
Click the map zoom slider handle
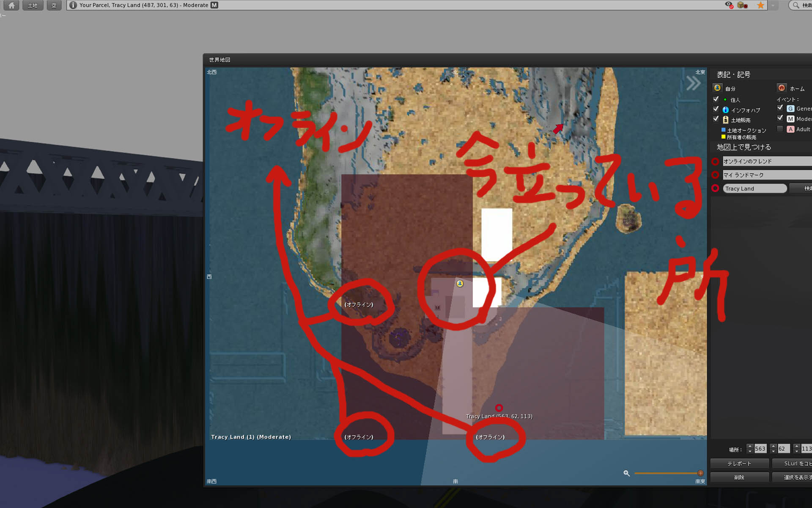coord(700,473)
